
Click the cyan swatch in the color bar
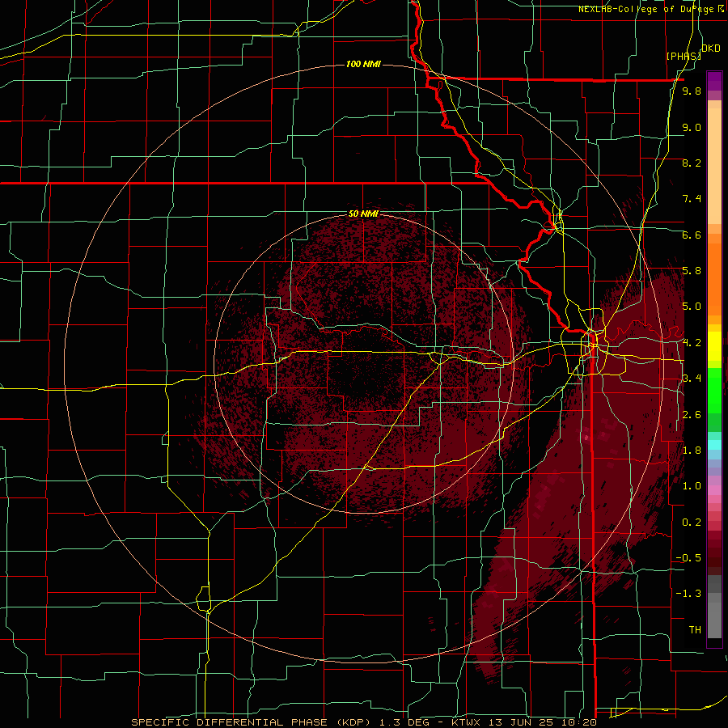click(x=714, y=444)
